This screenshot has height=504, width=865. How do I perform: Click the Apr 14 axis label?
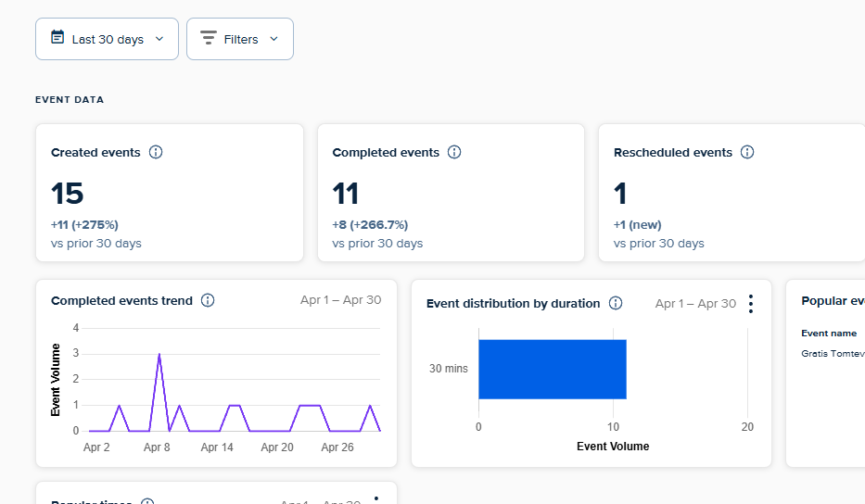[x=217, y=447]
